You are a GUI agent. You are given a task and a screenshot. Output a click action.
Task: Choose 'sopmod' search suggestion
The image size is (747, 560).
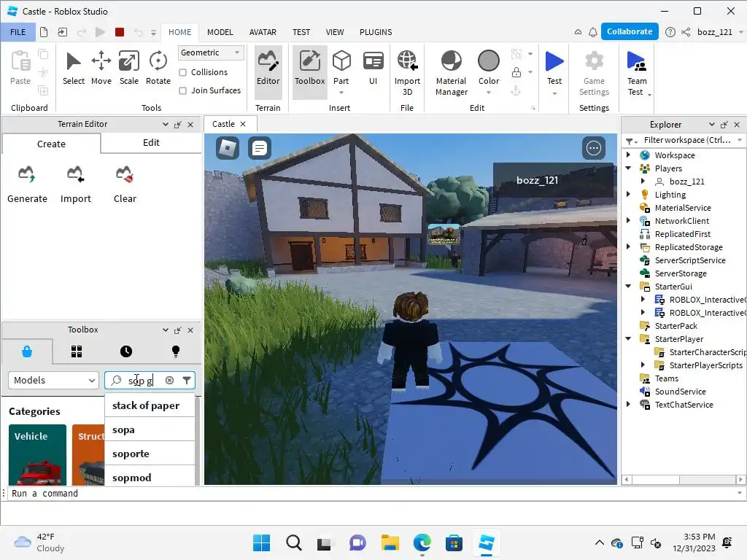[150, 477]
